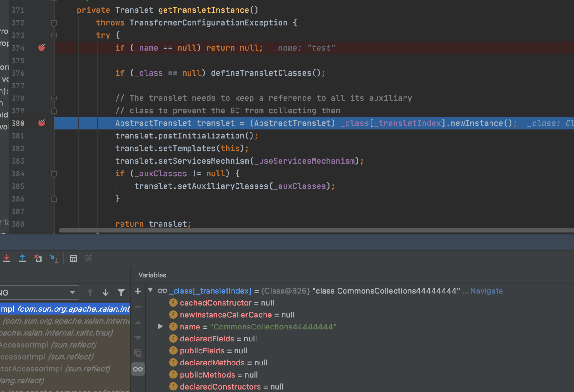Select the declaredConstructors variable row
Screen dimensions: 574x392
pyautogui.click(x=359, y=387)
